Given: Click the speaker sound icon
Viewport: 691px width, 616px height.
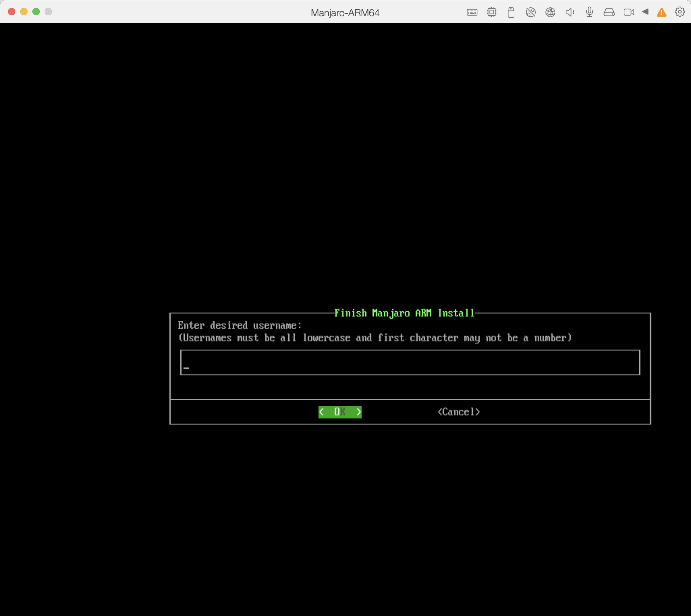Looking at the screenshot, I should (x=570, y=13).
